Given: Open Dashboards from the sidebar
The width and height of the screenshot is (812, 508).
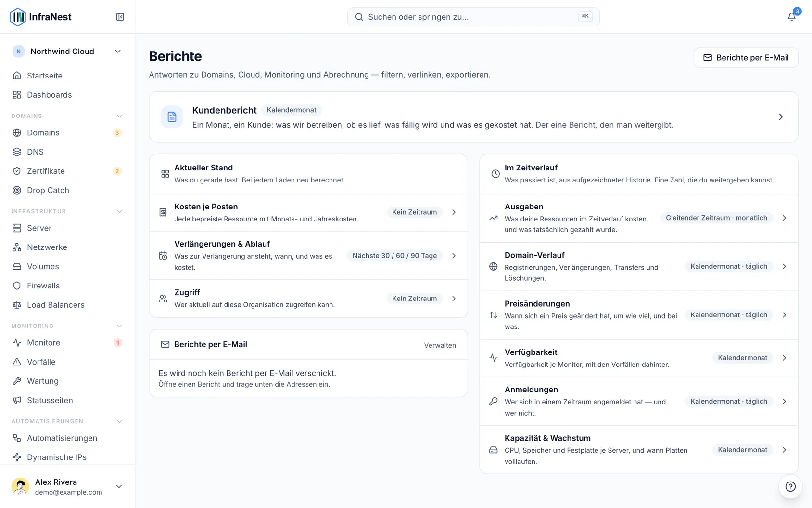Looking at the screenshot, I should [67, 95].
